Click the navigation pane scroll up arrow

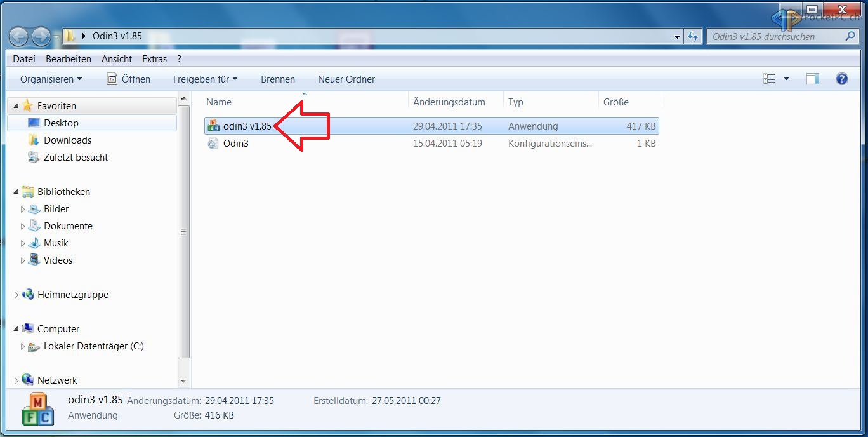click(x=184, y=98)
